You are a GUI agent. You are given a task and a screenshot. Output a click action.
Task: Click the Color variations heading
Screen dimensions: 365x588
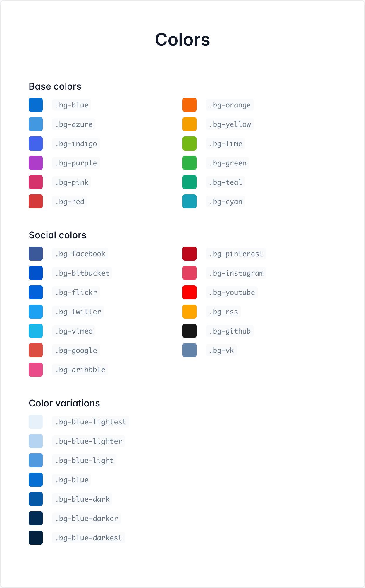tap(64, 403)
